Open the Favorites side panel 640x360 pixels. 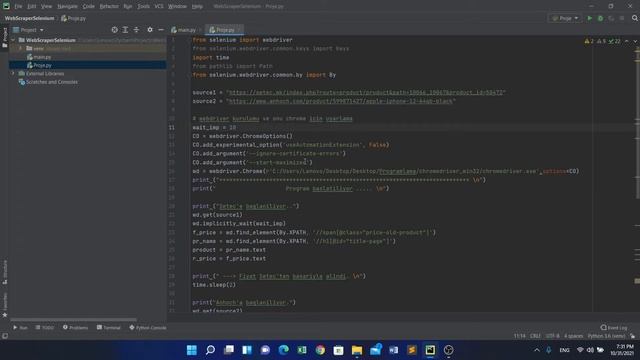click(x=5, y=305)
